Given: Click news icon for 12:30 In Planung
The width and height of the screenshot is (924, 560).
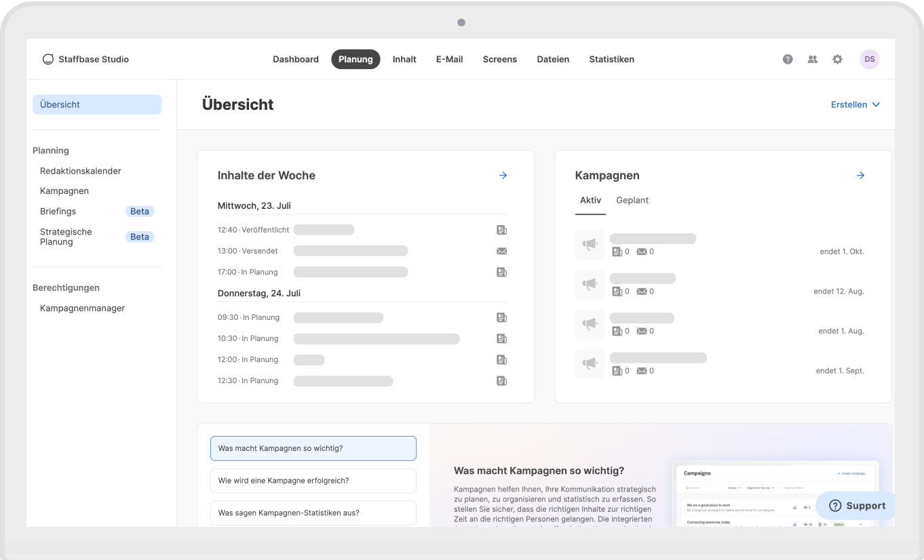Looking at the screenshot, I should coord(501,380).
